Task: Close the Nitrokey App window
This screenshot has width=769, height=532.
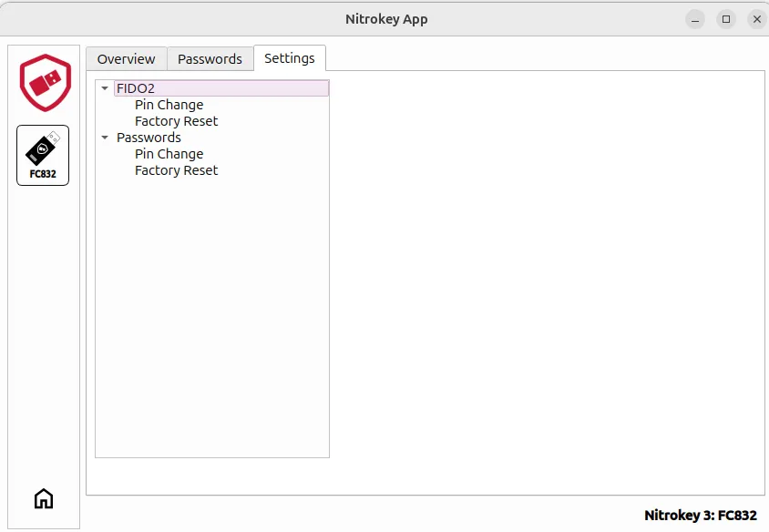Action: (x=756, y=19)
